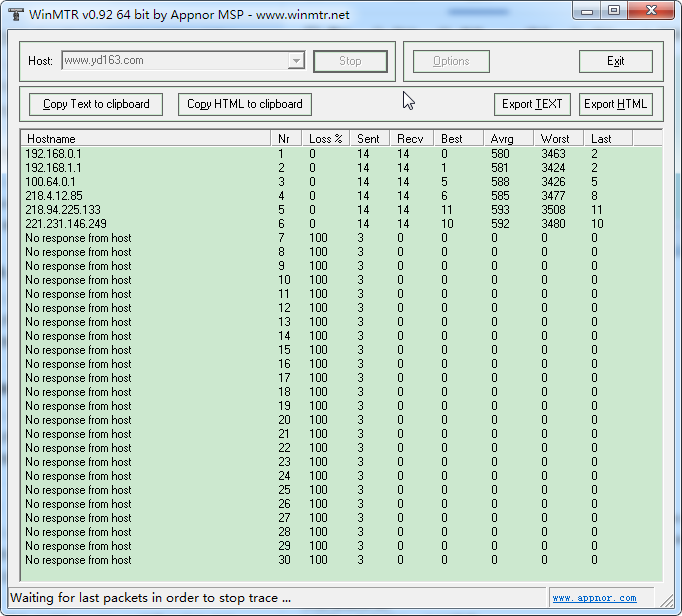Select the 221.231.146.249 hop row
Screen dimensions: 682x616
[x=341, y=224]
